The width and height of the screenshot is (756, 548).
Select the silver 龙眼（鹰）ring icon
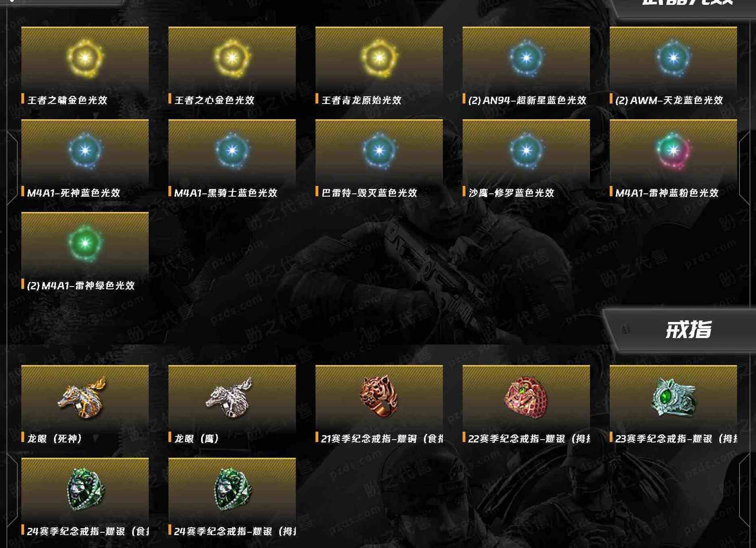coord(229,396)
